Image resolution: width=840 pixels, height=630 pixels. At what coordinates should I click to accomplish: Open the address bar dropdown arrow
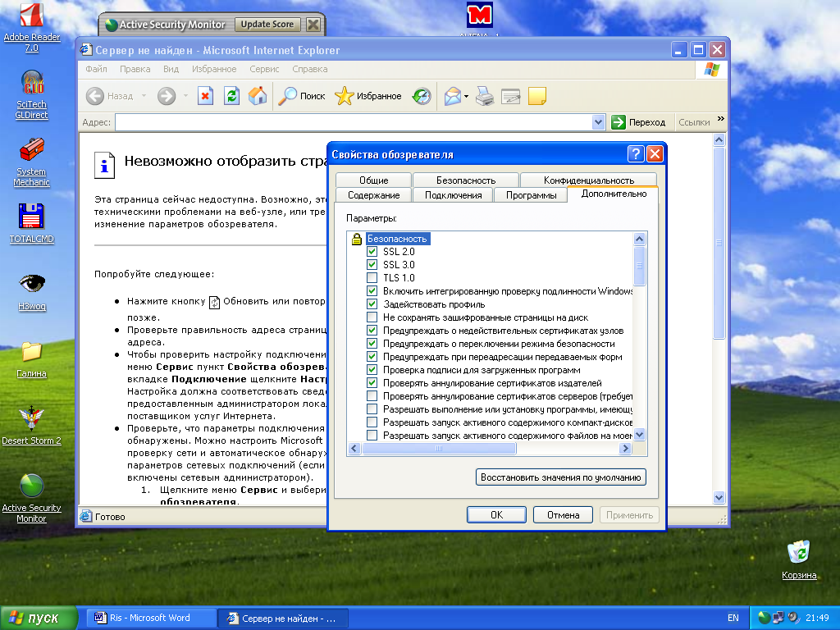point(598,122)
